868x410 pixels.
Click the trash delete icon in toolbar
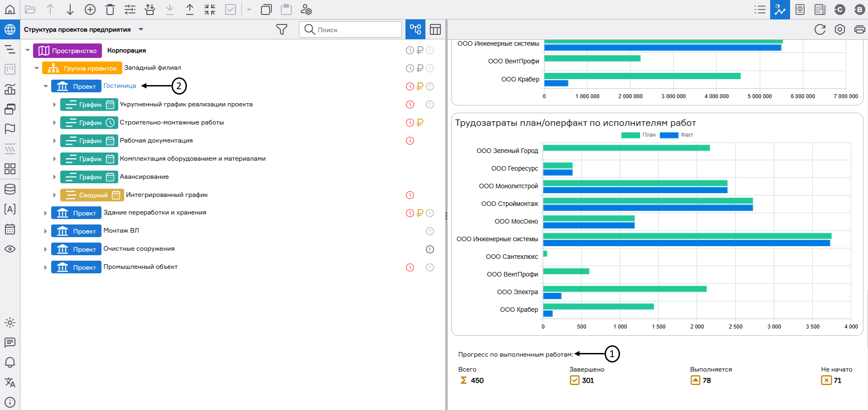coord(110,10)
